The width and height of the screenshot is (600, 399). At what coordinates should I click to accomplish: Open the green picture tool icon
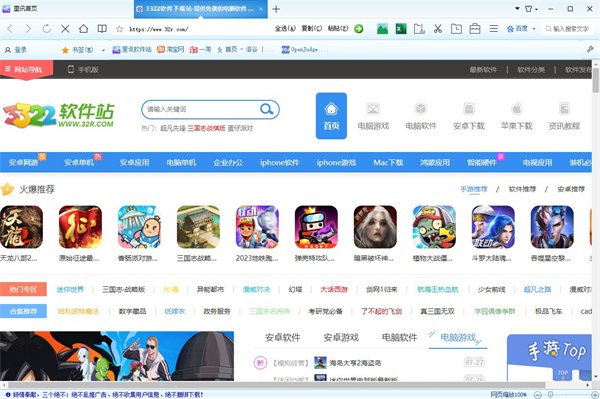point(382,29)
